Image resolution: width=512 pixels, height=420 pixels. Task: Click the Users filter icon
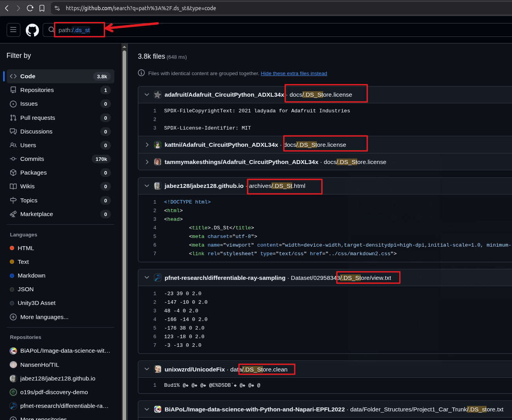(x=13, y=145)
